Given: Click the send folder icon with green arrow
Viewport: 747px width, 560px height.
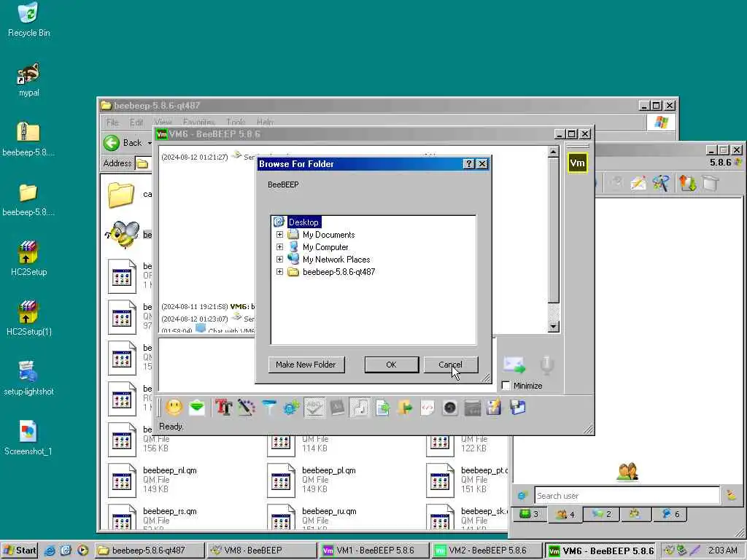Looking at the screenshot, I should pos(405,408).
